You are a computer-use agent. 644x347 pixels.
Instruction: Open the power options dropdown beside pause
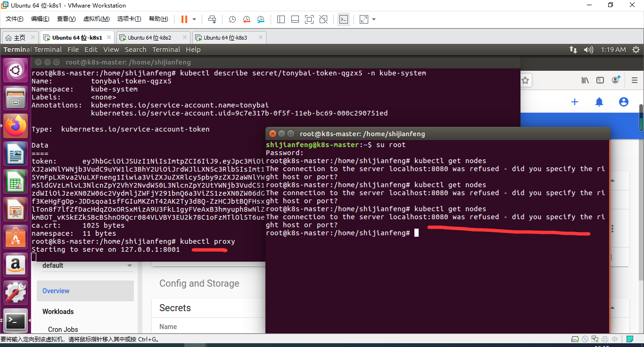(194, 19)
